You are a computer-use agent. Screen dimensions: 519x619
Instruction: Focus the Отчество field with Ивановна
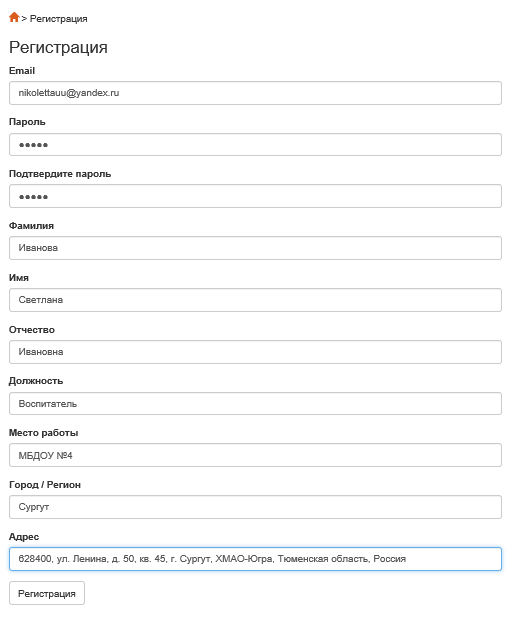click(x=255, y=352)
